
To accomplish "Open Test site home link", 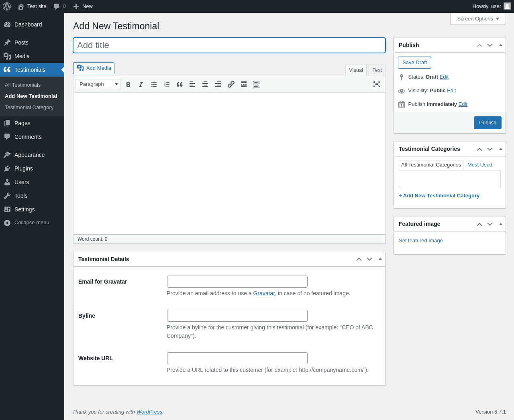I will coord(32,6).
